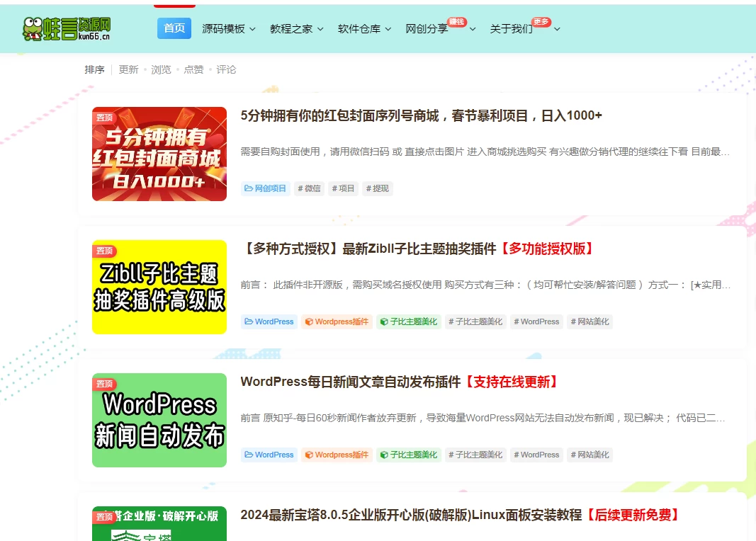Click the excerpt starting 需要自购封面使用
Viewport: 756px width, 541px height.
[485, 152]
